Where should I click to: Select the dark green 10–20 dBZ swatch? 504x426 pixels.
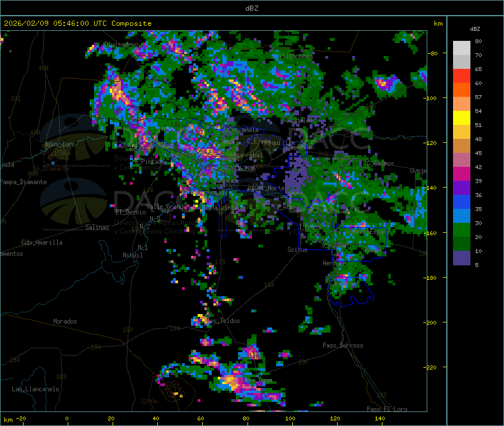click(x=461, y=244)
